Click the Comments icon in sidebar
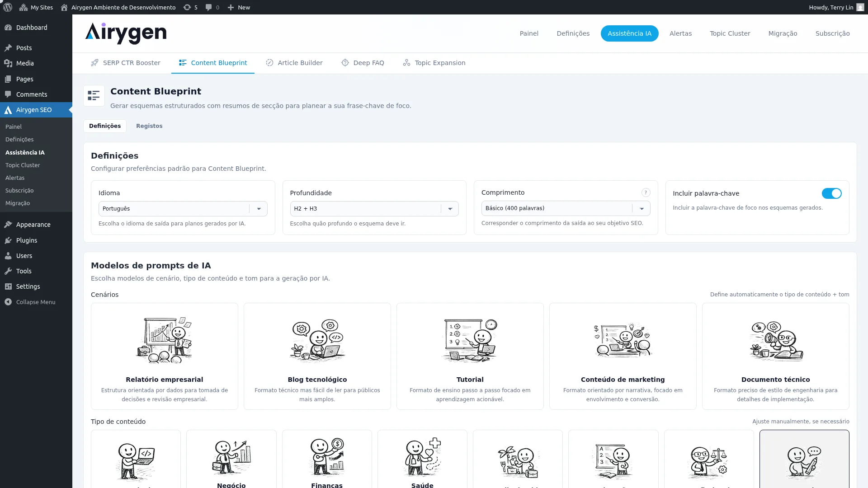 (x=8, y=94)
